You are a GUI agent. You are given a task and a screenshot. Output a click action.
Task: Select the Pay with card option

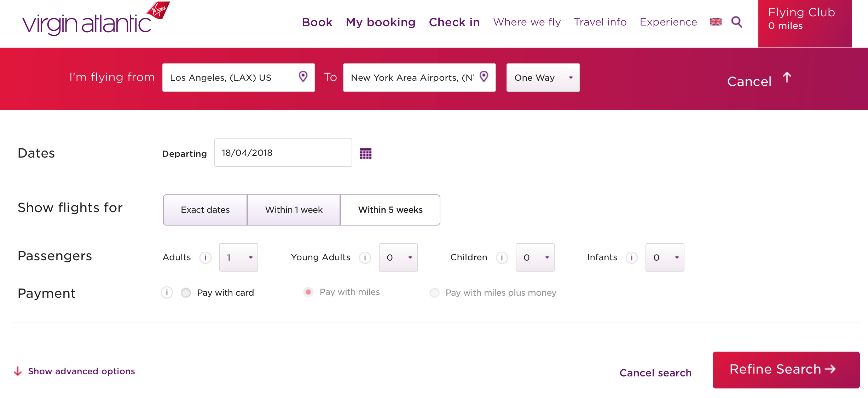click(186, 292)
